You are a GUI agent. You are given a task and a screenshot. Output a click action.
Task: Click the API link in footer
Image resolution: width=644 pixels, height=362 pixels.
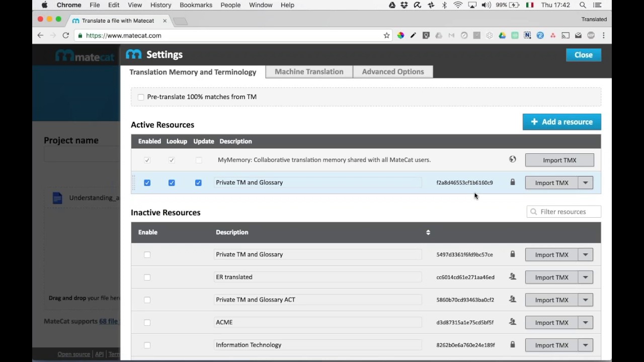tap(99, 354)
